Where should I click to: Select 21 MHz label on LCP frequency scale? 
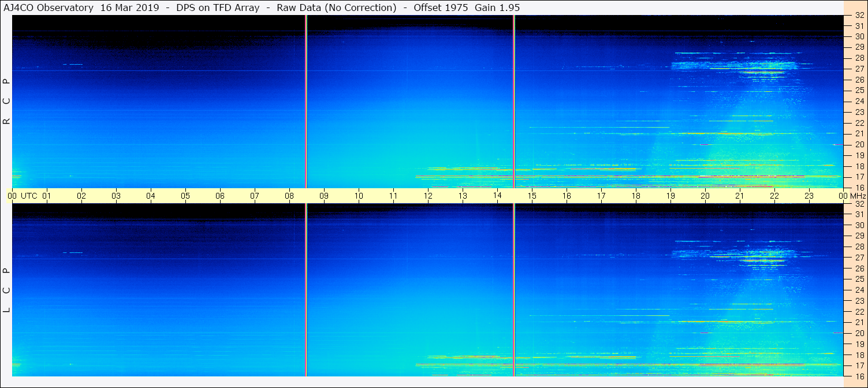[x=859, y=322]
